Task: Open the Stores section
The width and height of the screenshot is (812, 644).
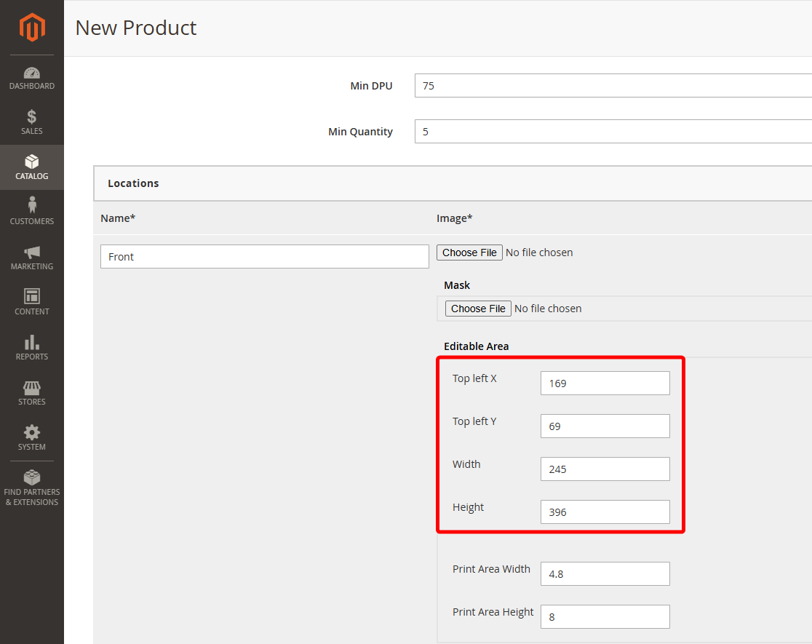Action: pos(31,393)
